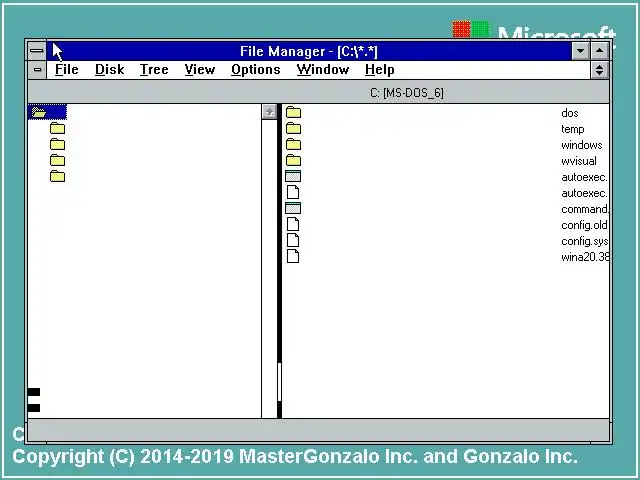Select the windows file name
The width and height of the screenshot is (640, 480).
coord(582,145)
